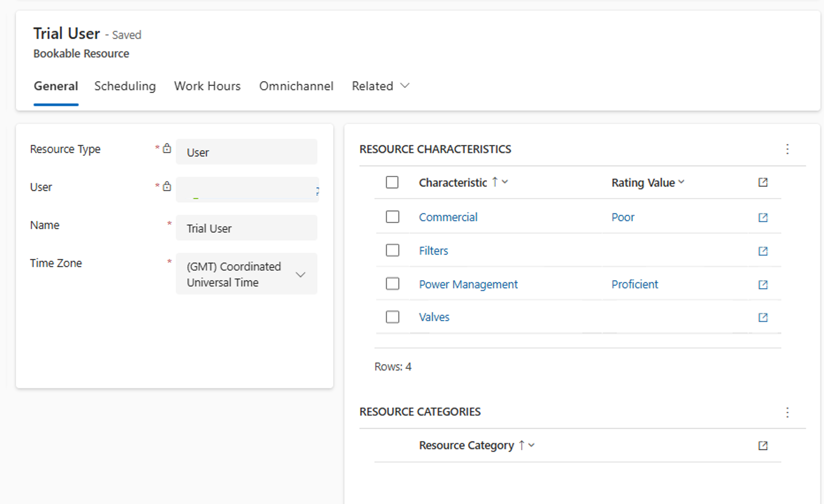
Task: Click the lock icon next to Resource Type
Action: click(x=167, y=148)
